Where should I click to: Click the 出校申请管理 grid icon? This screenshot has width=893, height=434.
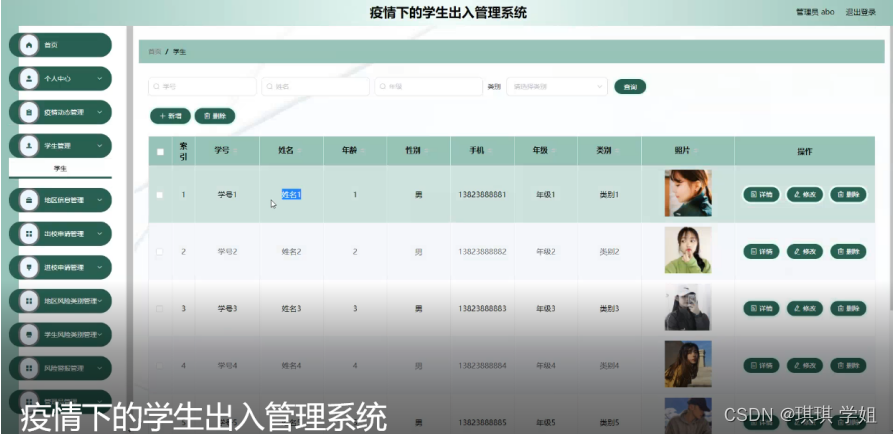tap(29, 234)
